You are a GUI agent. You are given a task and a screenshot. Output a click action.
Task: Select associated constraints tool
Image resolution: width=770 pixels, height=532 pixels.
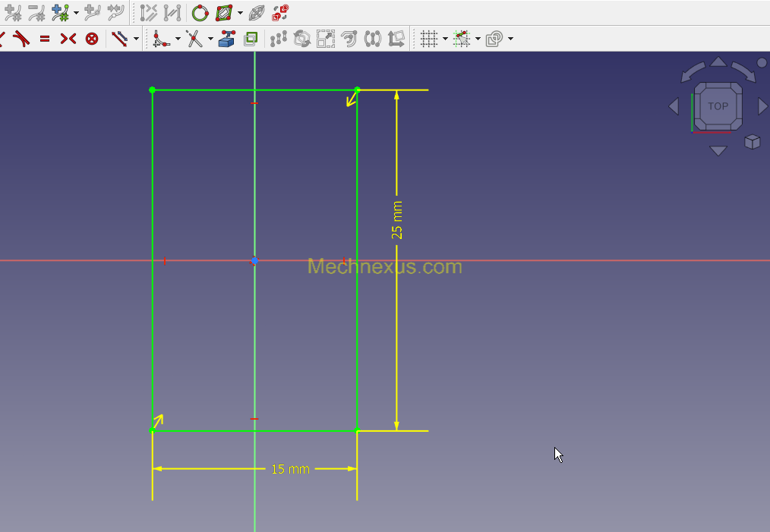pyautogui.click(x=148, y=13)
